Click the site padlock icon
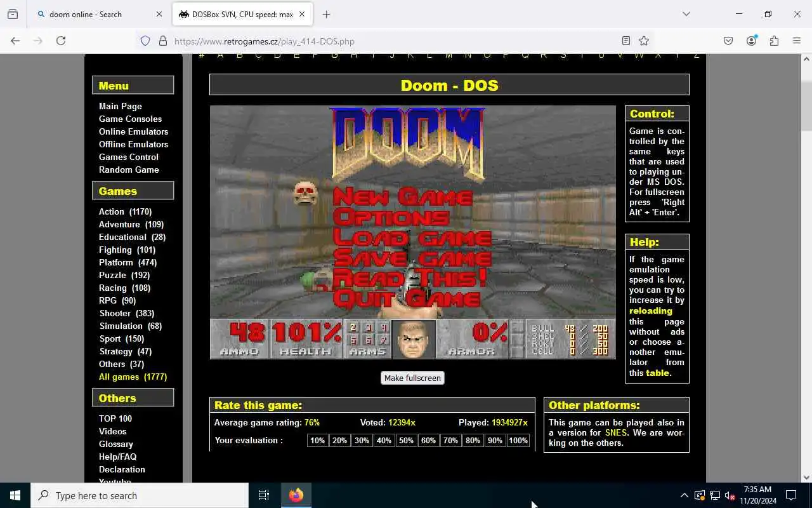This screenshot has height=508, width=812. (163, 41)
